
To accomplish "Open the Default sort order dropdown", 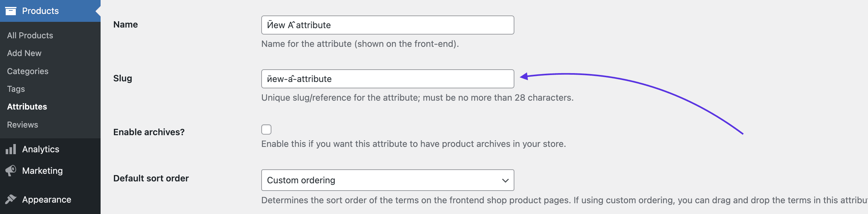I will 387,180.
